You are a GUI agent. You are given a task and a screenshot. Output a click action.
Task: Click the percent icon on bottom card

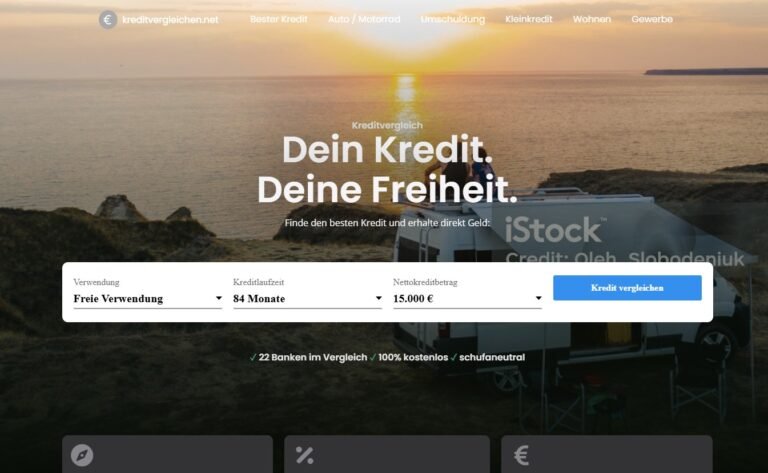coord(304,455)
